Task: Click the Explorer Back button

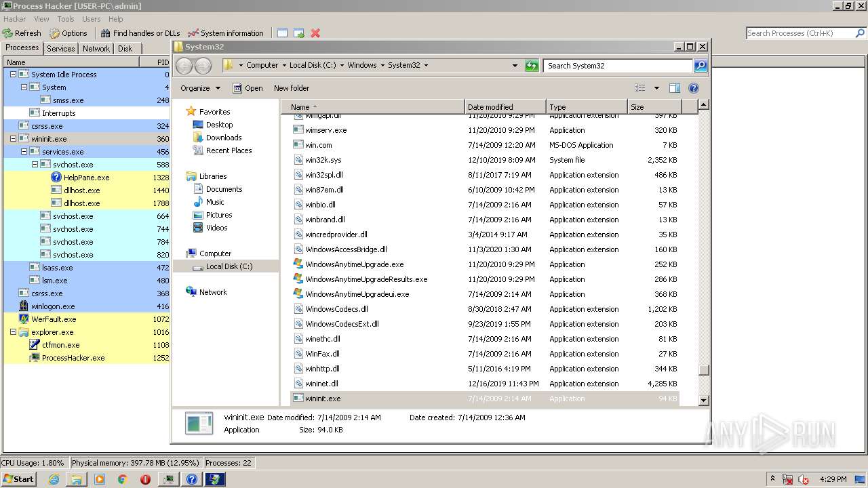Action: click(184, 66)
